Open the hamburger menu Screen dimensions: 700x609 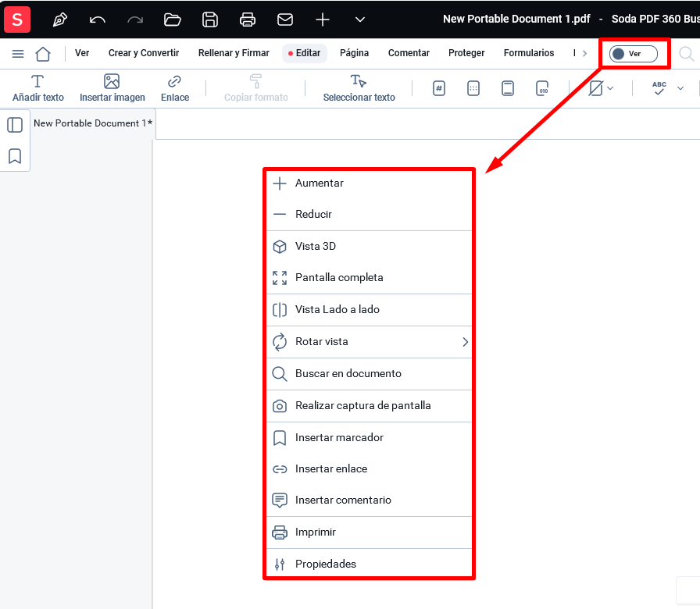(18, 54)
